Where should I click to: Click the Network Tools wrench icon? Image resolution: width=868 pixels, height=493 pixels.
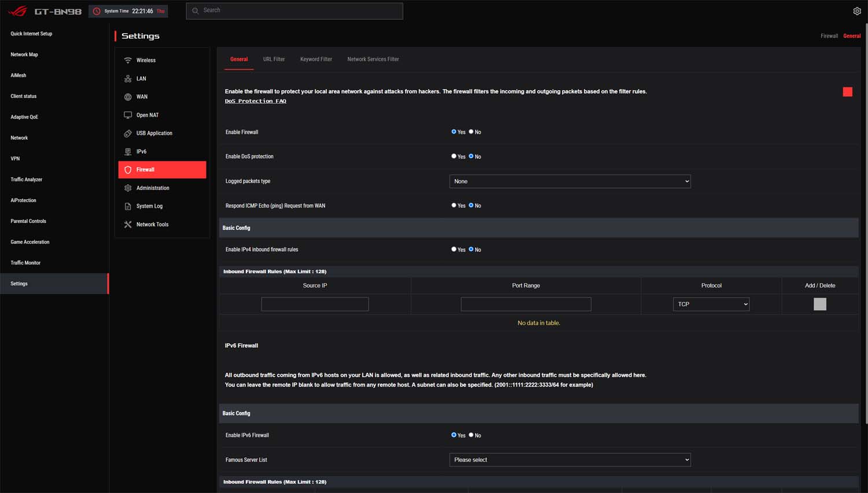[x=128, y=225]
